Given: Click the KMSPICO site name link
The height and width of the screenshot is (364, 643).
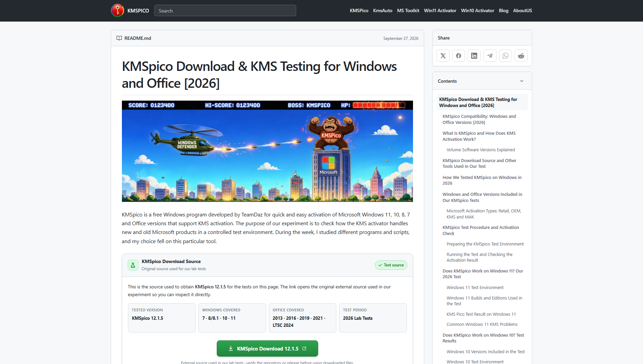Looking at the screenshot, I should coord(138,10).
